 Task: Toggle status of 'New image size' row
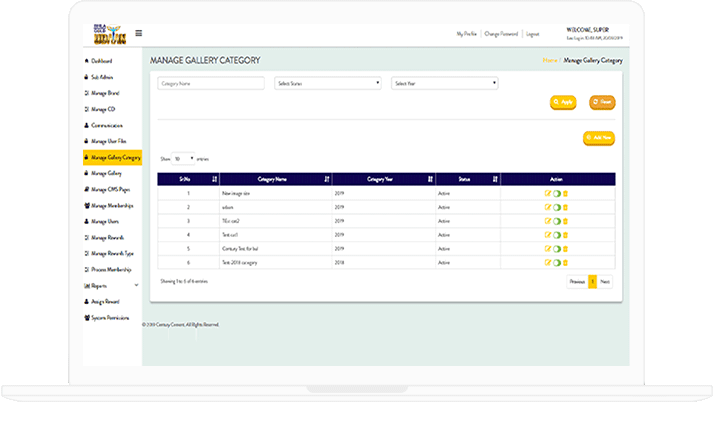pos(557,194)
